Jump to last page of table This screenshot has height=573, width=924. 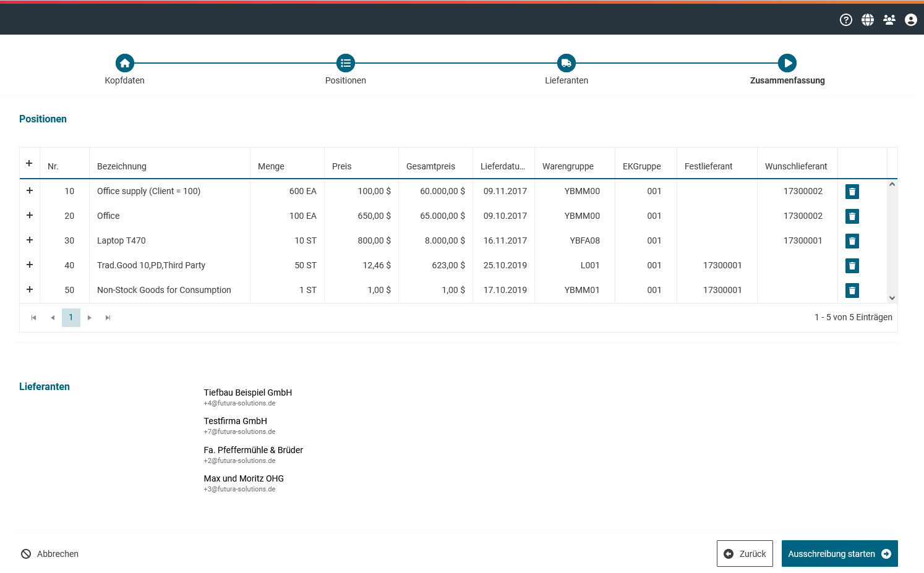(108, 318)
